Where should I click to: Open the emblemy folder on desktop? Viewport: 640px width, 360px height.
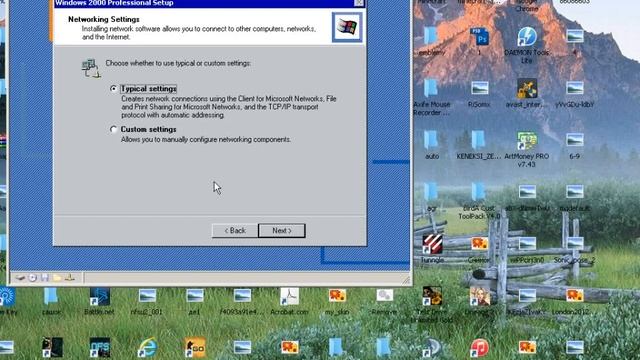tap(431, 37)
